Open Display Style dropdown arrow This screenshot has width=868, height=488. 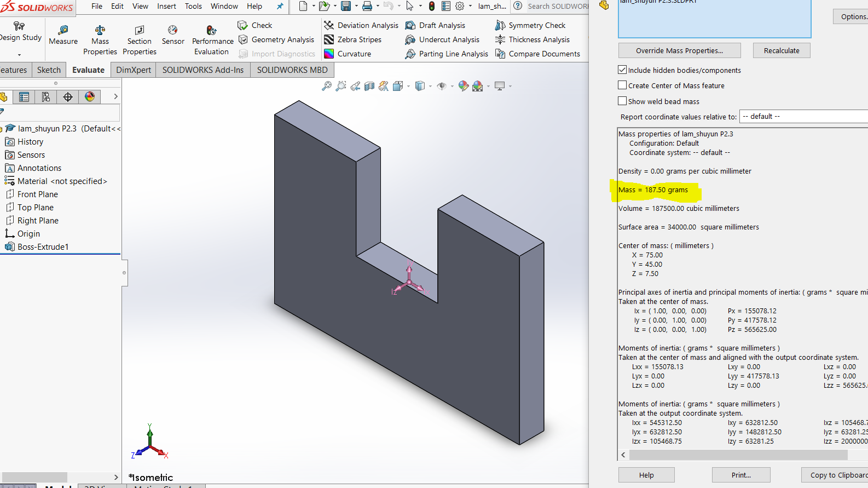tap(430, 86)
